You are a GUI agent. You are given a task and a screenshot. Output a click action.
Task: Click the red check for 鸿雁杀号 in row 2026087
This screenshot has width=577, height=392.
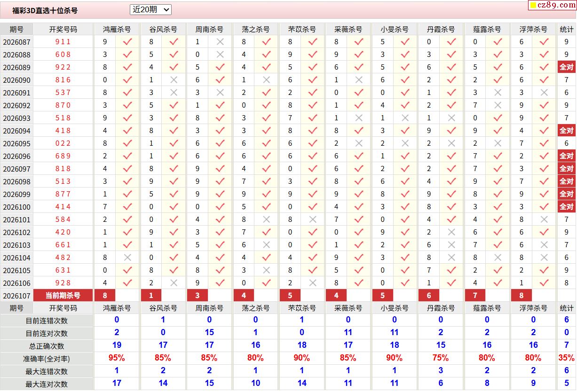coord(127,42)
